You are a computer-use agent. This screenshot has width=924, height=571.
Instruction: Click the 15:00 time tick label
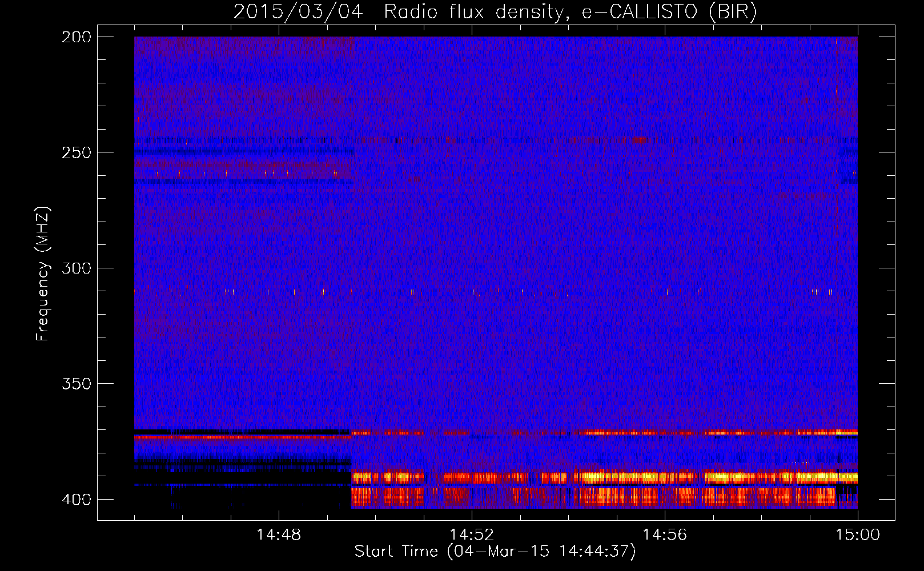(858, 535)
